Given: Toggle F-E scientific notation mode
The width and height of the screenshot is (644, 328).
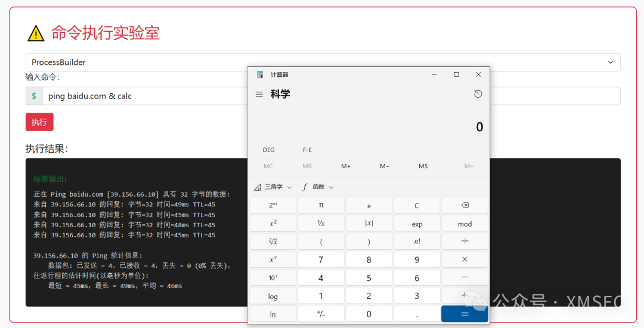Looking at the screenshot, I should [x=307, y=150].
